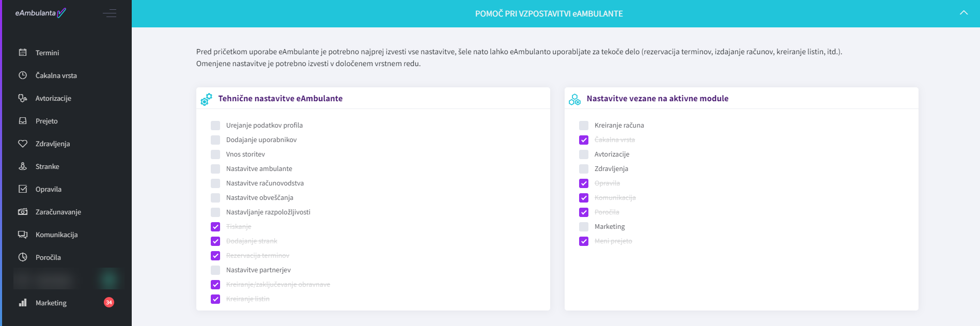
Task: Click the Prejeto inbox icon
Action: [23, 121]
